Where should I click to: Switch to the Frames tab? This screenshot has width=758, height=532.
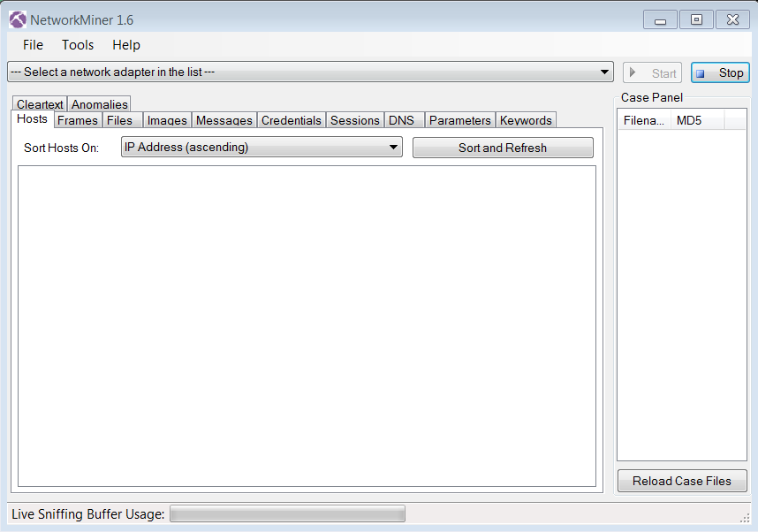click(78, 120)
